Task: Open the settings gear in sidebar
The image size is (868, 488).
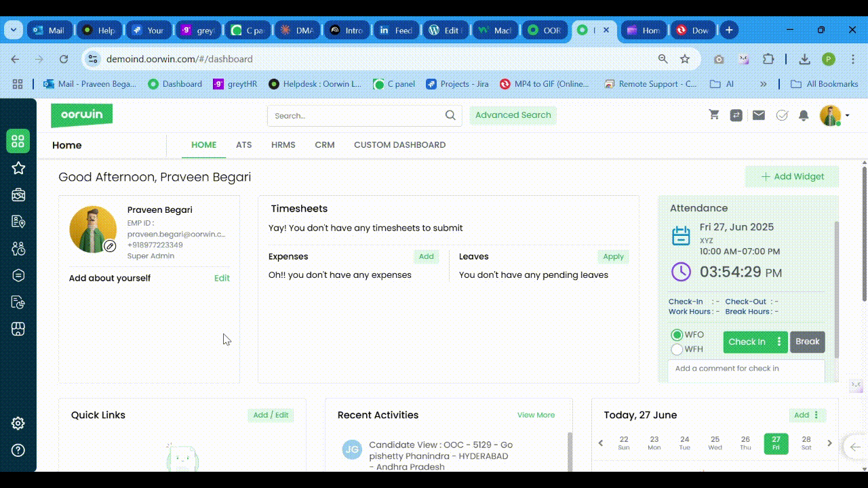Action: pos(18,424)
